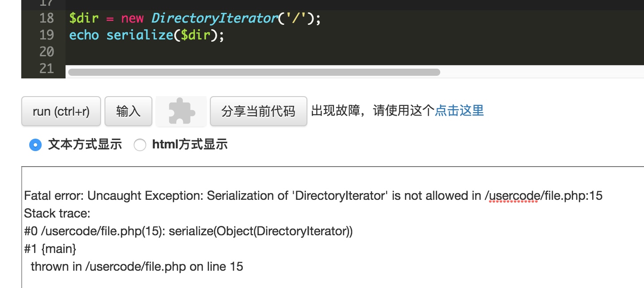Image resolution: width=644 pixels, height=288 pixels.
Task: Select the 文本方式显示 radio button
Action: pyautogui.click(x=36, y=144)
